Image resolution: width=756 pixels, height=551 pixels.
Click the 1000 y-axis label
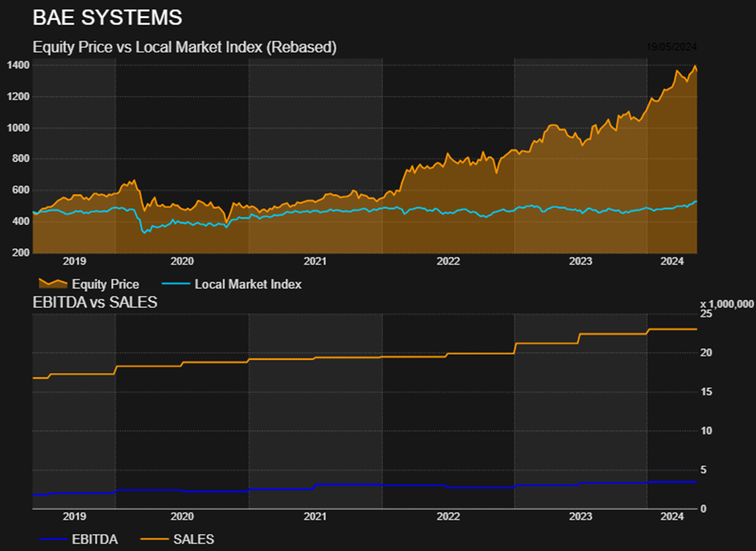point(19,128)
